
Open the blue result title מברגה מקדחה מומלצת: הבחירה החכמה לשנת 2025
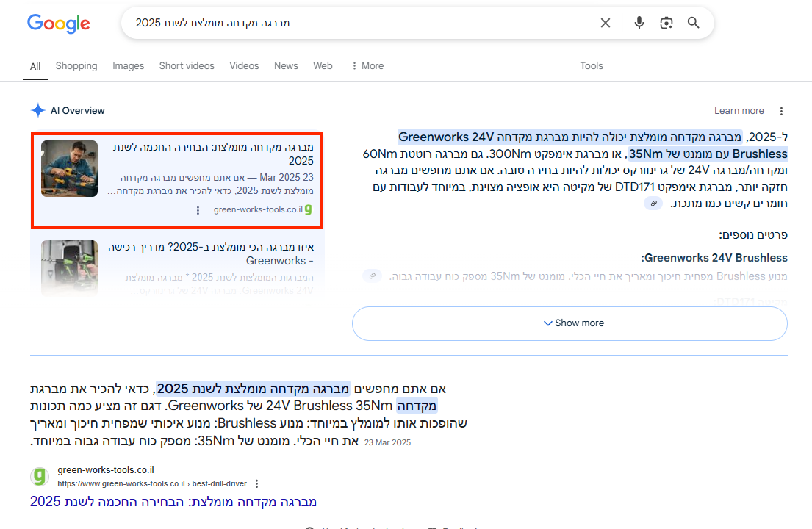(173, 502)
